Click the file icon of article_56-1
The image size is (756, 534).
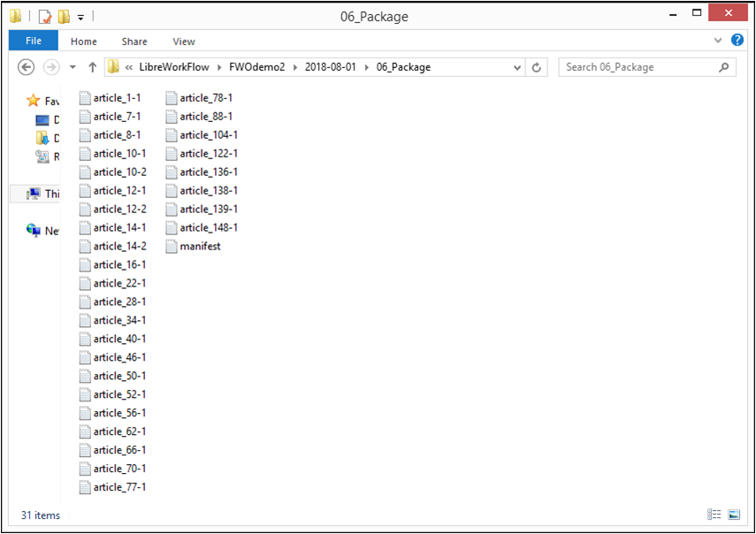point(85,413)
